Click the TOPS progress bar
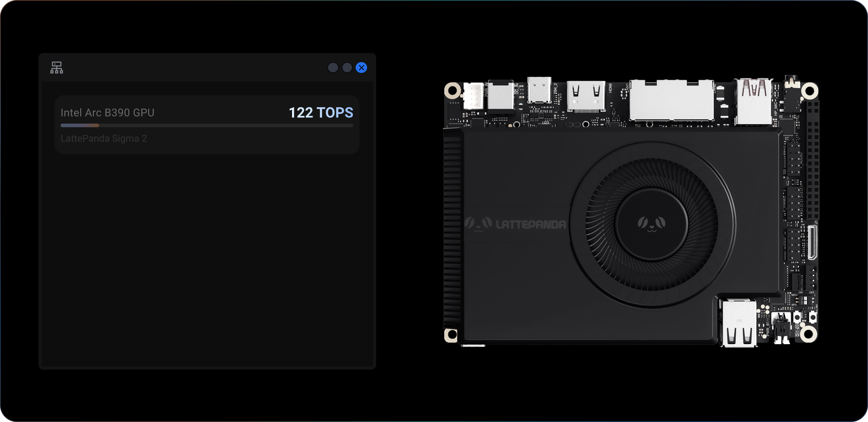868x422 pixels. [x=207, y=125]
